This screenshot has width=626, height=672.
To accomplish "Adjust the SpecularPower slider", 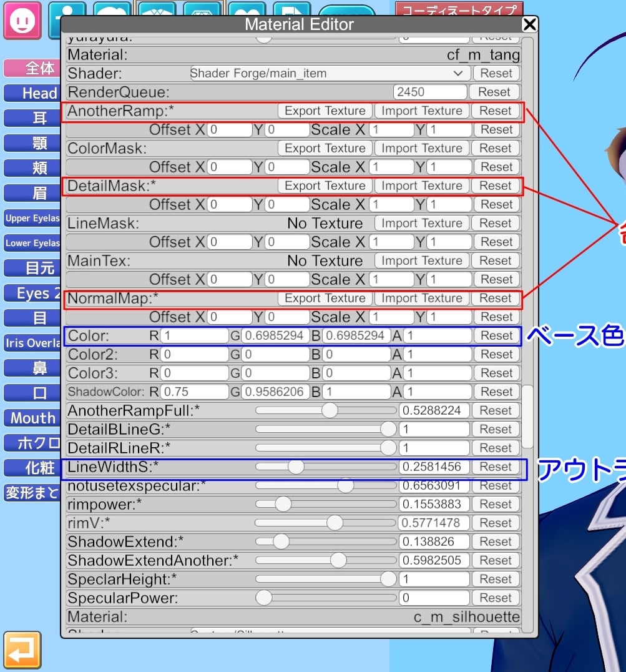I will click(326, 598).
